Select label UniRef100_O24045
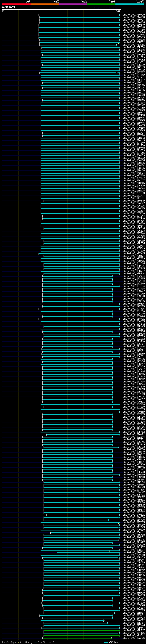 (x=133, y=314)
